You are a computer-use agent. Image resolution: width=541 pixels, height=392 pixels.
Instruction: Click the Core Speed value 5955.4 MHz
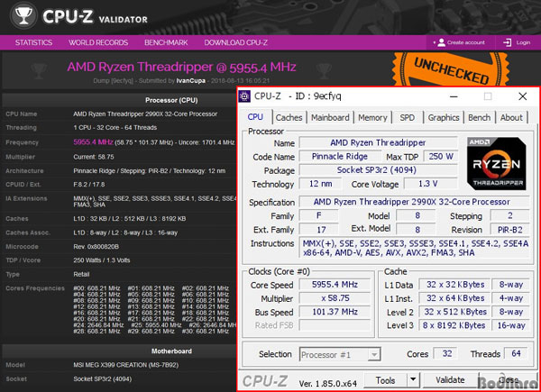click(335, 285)
